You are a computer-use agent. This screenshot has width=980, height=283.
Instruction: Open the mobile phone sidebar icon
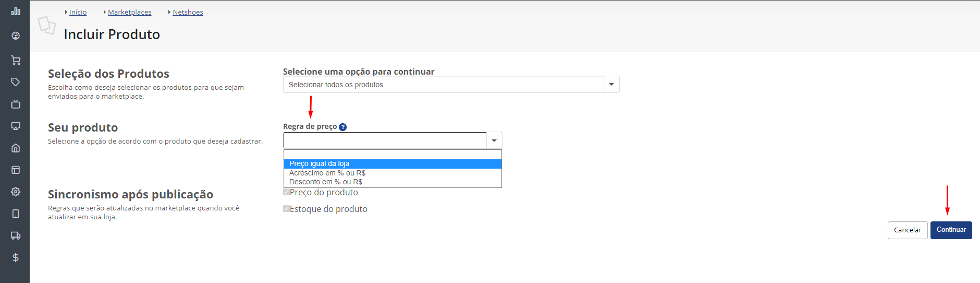pyautogui.click(x=16, y=214)
